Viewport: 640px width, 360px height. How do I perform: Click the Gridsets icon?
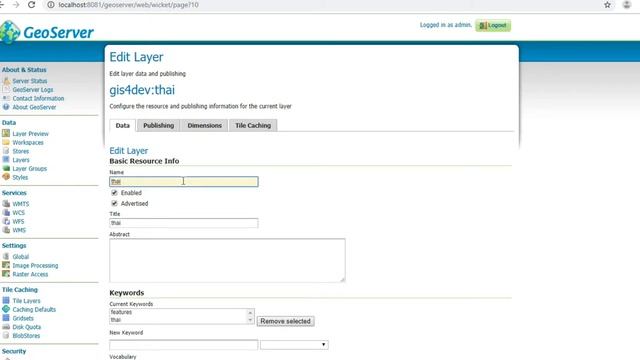[x=6, y=318]
